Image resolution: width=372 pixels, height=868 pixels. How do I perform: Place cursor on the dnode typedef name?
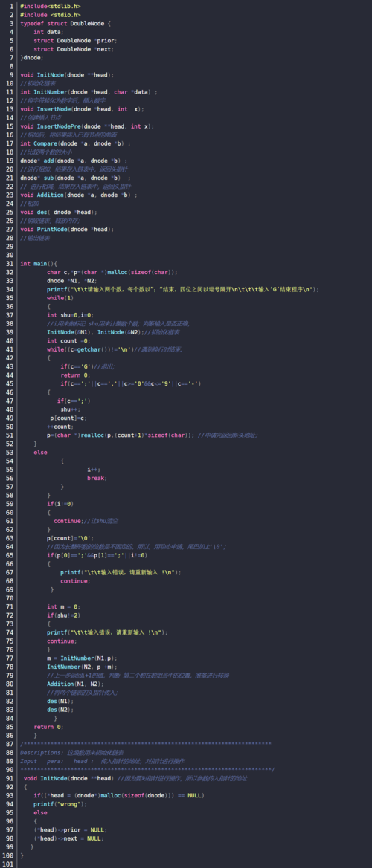pyautogui.click(x=31, y=57)
